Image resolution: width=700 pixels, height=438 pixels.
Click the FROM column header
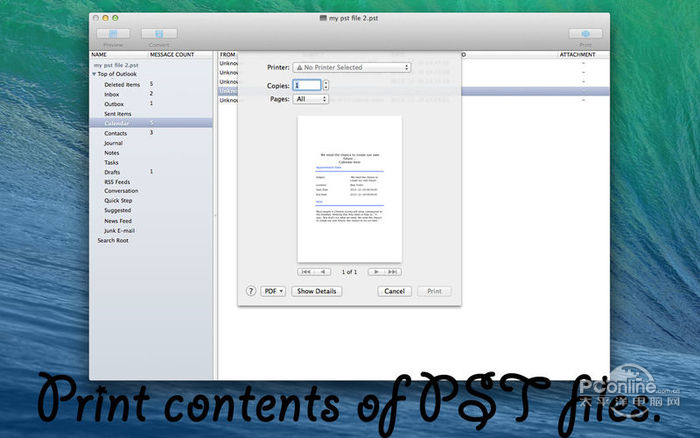pos(227,54)
